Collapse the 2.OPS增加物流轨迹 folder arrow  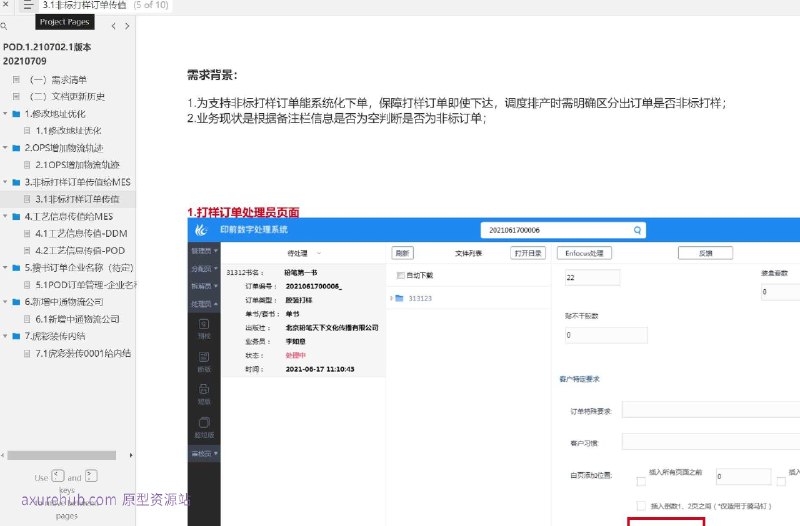coord(5,148)
